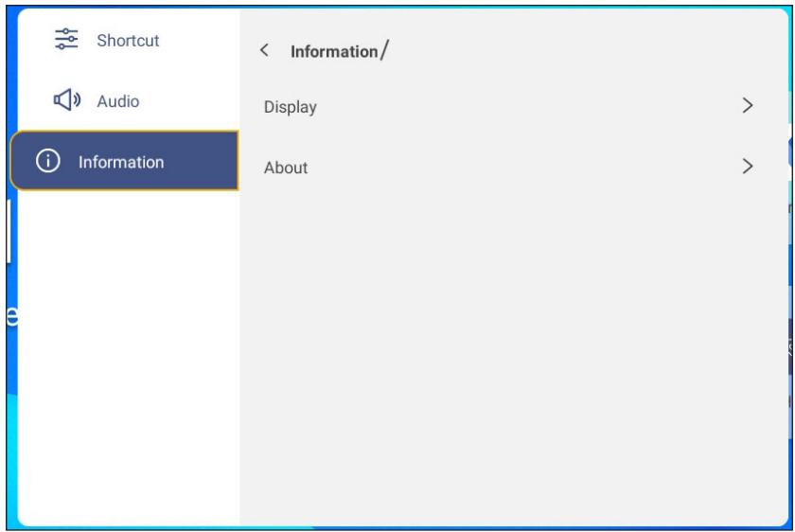795x532 pixels.
Task: Click the Audio speaker icon
Action: pyautogui.click(x=67, y=100)
